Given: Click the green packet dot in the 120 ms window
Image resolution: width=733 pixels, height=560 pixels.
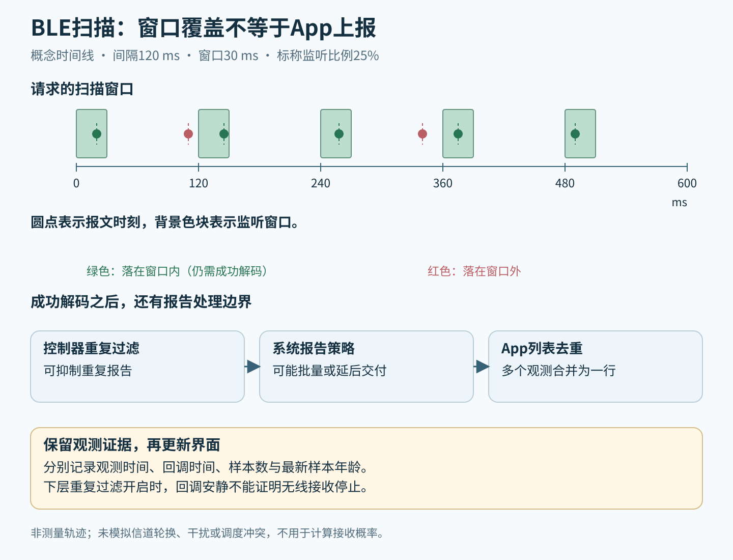Looking at the screenshot, I should (x=224, y=134).
